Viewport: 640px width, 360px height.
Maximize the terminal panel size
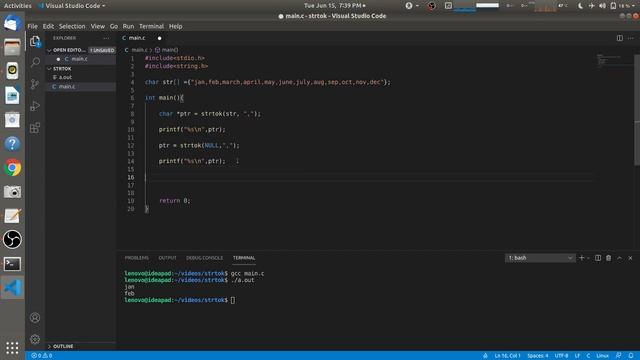pos(620,258)
